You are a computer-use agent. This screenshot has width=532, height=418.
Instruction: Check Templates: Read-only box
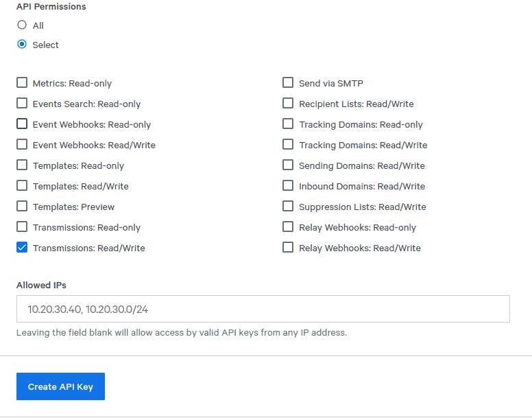(x=22, y=165)
